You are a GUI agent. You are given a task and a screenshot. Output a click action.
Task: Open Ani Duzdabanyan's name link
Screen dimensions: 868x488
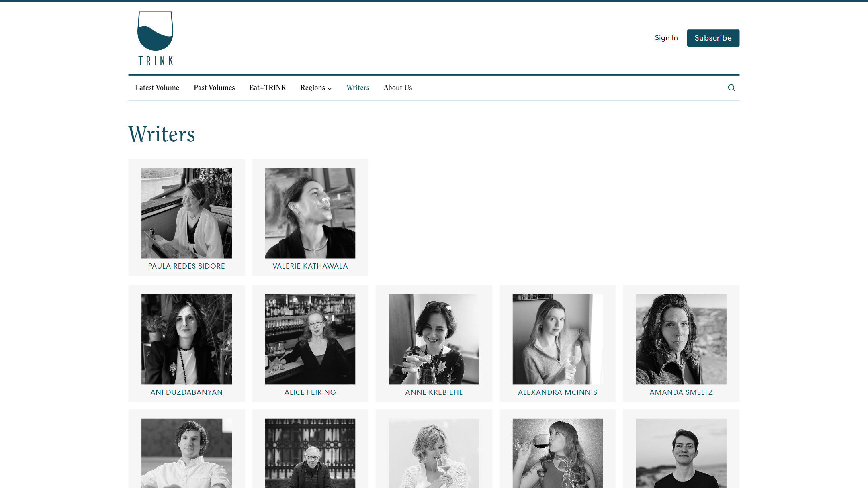pos(186,392)
